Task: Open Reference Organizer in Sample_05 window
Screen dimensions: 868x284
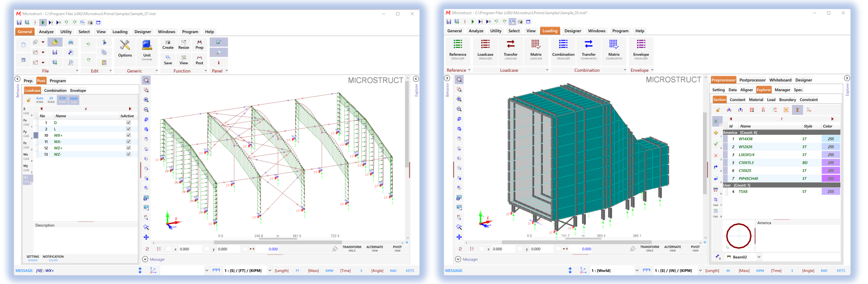Action: 458,50
